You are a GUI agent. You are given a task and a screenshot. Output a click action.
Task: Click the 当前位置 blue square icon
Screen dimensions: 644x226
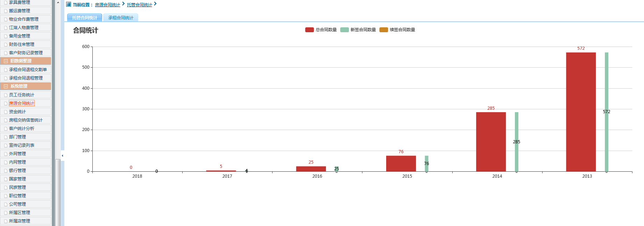(x=69, y=4)
